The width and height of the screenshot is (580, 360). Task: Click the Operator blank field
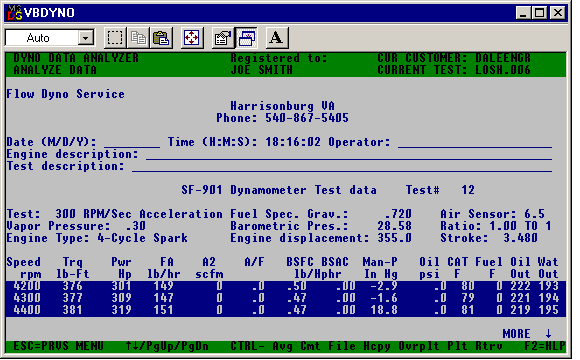click(475, 143)
